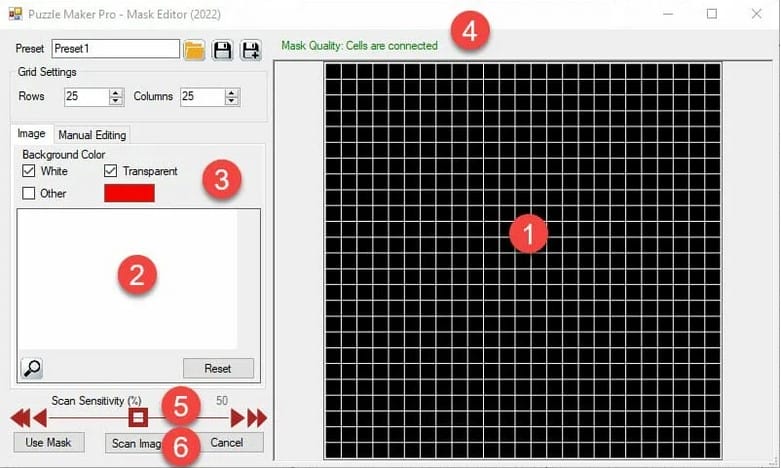Click the Reset button
781x468 pixels.
click(218, 368)
